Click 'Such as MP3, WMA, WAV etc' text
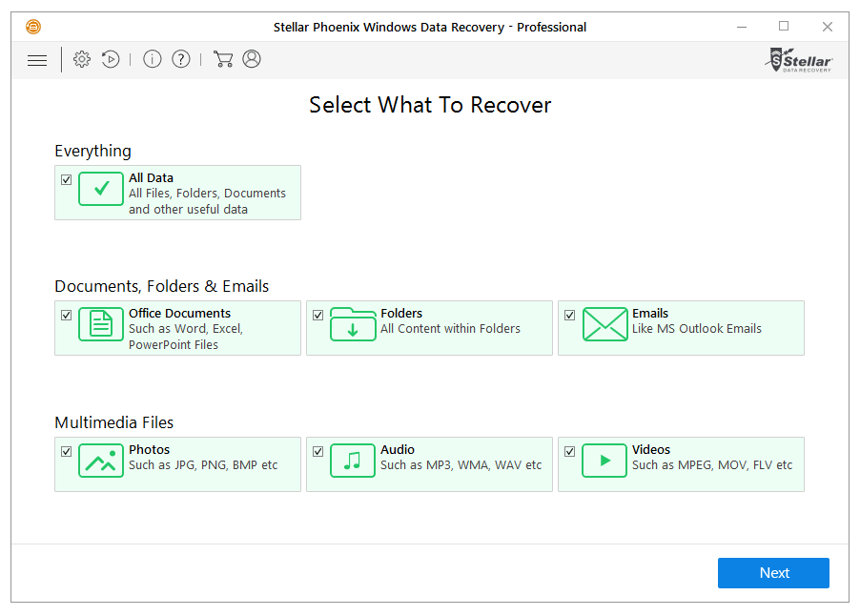The height and width of the screenshot is (616, 860). point(461,465)
